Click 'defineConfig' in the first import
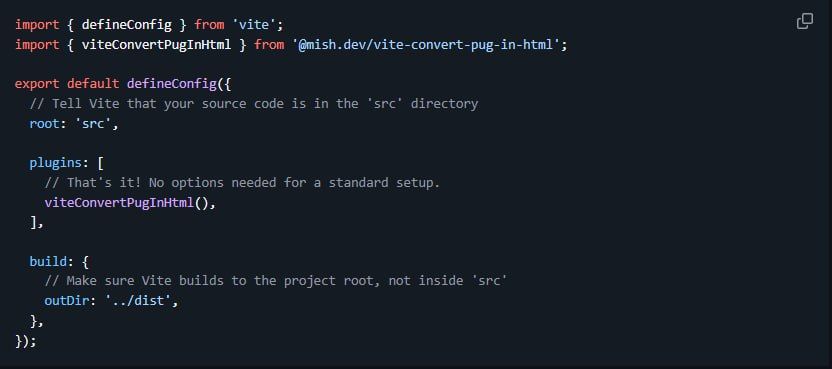The height and width of the screenshot is (369, 832). coord(127,24)
